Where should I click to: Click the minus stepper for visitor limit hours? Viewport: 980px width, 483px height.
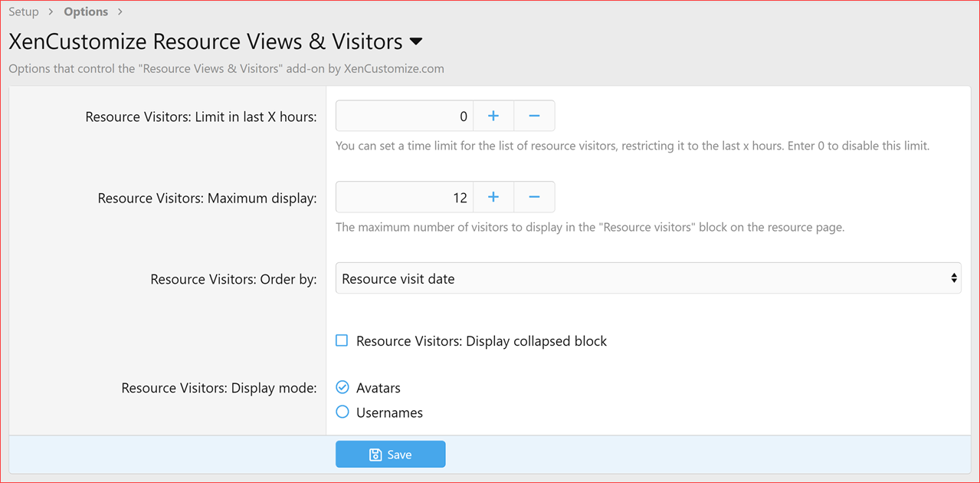(534, 116)
